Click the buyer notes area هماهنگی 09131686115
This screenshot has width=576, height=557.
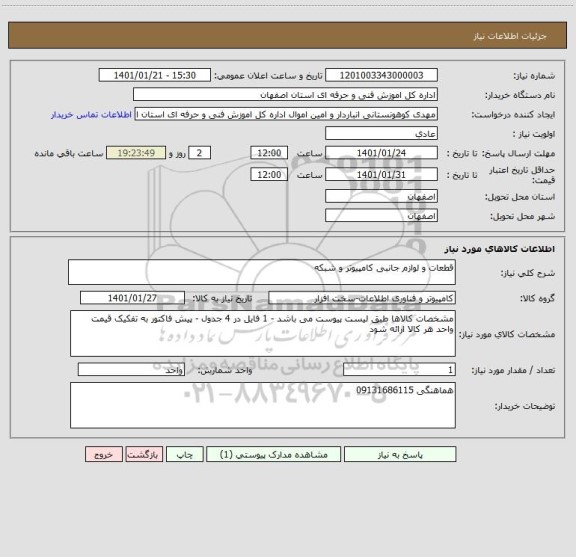pos(263,405)
